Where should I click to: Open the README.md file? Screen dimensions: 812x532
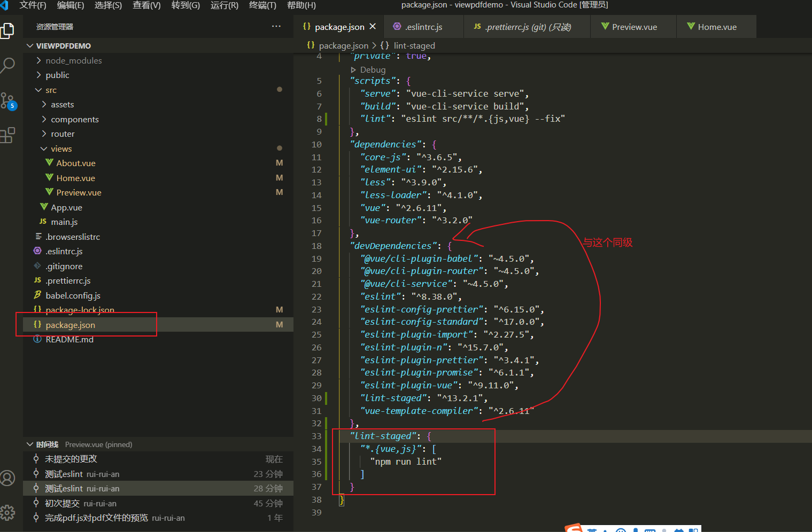(x=158, y=340)
